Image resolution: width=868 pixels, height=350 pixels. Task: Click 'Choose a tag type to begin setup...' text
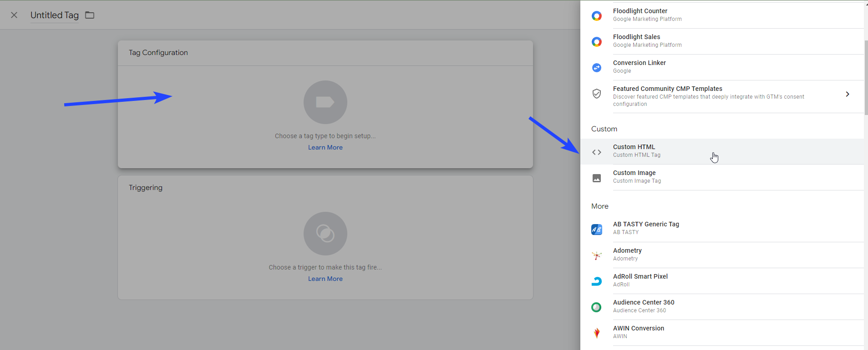325,136
